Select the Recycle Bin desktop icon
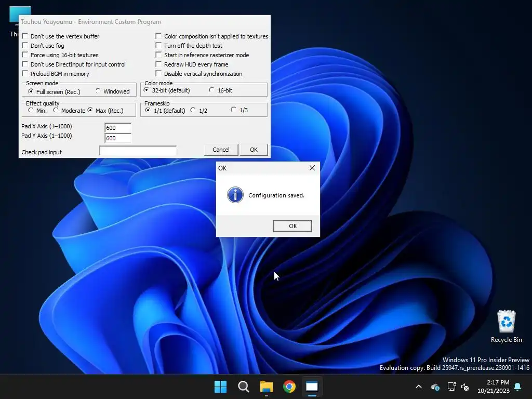 pyautogui.click(x=506, y=326)
